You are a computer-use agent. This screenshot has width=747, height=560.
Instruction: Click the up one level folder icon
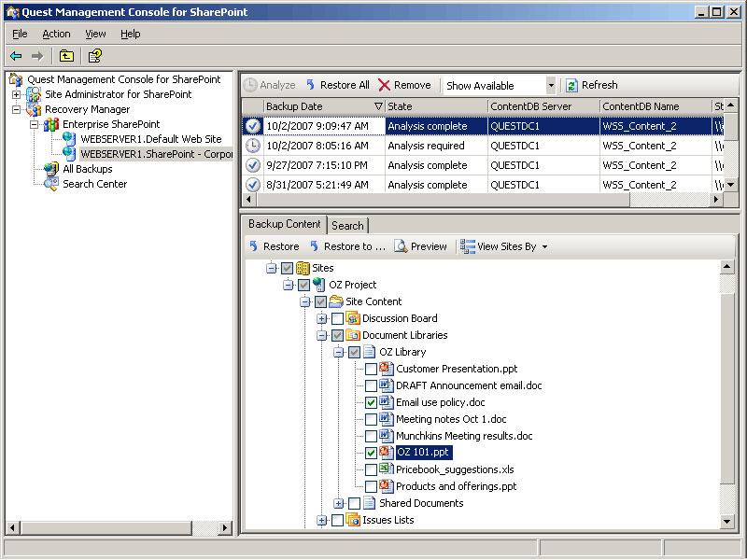point(66,56)
